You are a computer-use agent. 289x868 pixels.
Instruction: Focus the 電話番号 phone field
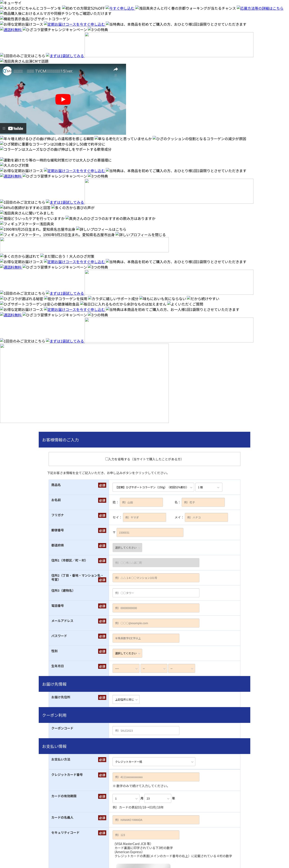156,608
